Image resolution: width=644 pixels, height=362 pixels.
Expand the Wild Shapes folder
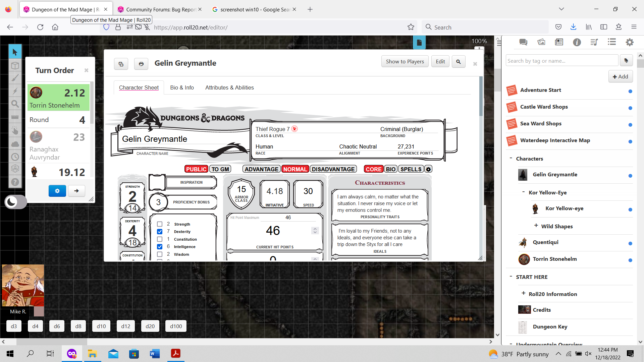pos(536,226)
